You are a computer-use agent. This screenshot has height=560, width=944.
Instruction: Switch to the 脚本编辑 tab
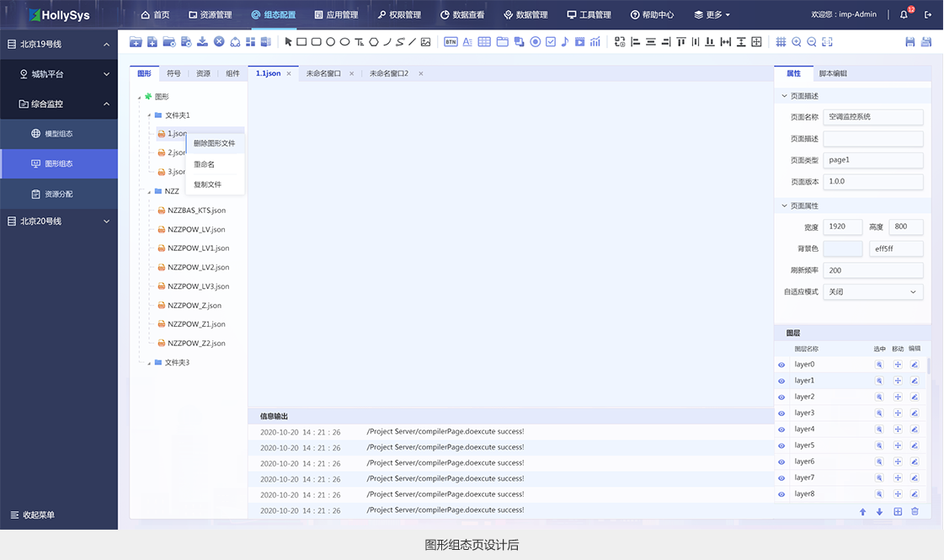click(833, 74)
